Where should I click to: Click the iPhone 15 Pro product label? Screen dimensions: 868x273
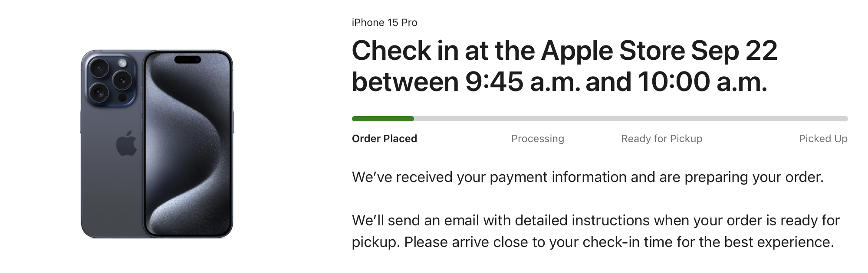[385, 23]
